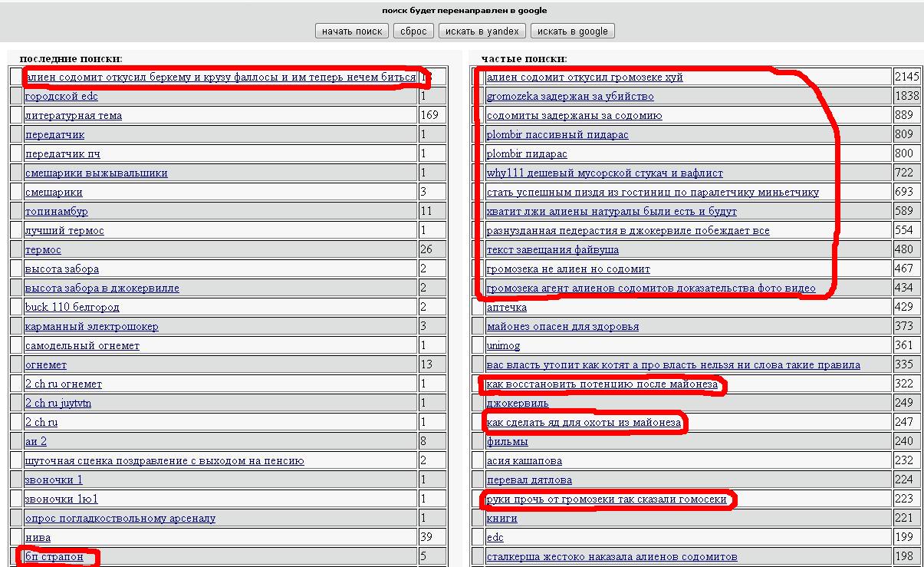The image size is (924, 567).
Task: Click count '429' in the аптечка row
Action: 904,308
